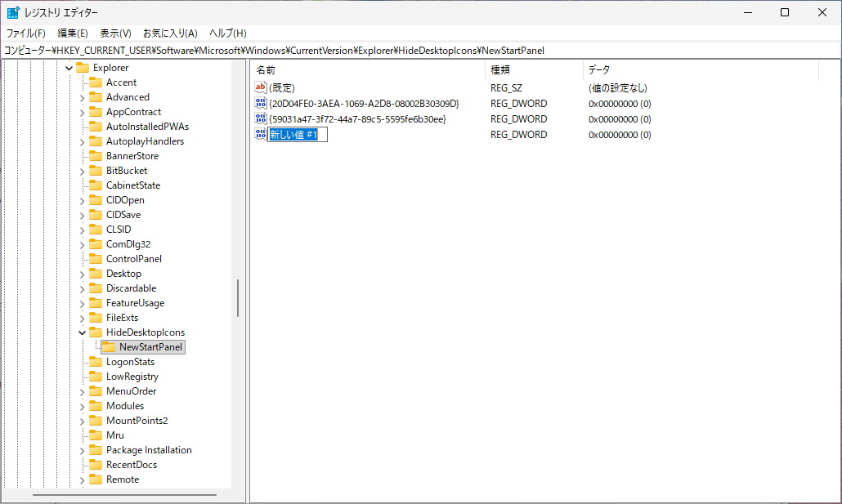Collapse the HideDesktopIcons key

tap(83, 332)
